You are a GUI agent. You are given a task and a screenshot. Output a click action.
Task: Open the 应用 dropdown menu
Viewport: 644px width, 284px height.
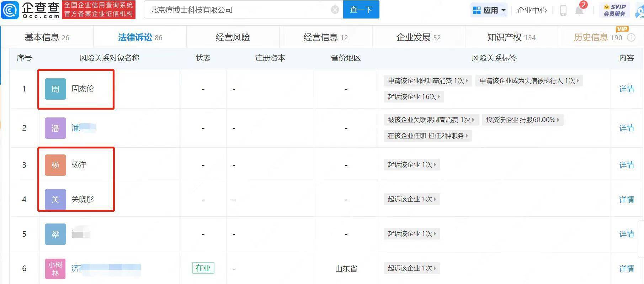click(489, 10)
